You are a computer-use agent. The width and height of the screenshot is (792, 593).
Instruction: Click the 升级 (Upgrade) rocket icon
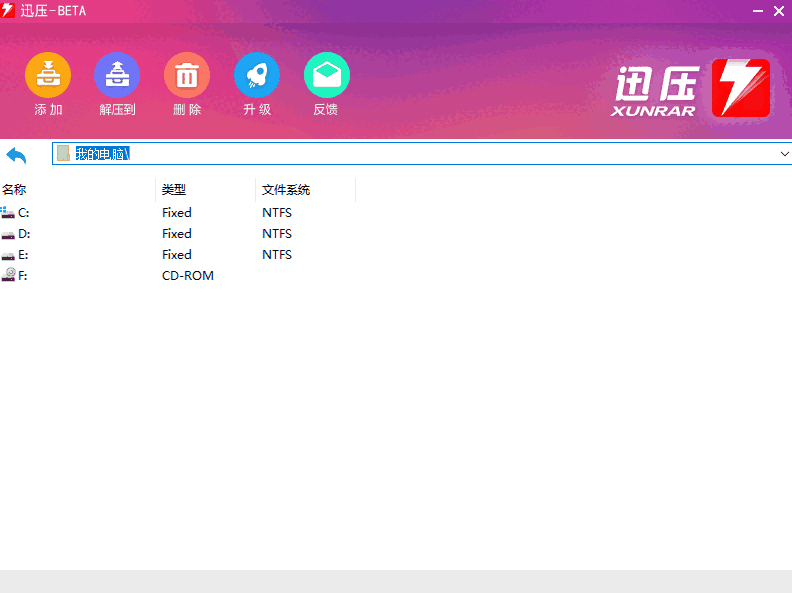[x=257, y=76]
